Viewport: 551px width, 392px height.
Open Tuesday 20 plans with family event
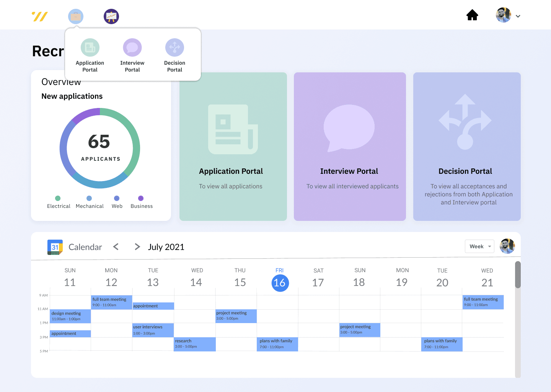tap(442, 344)
